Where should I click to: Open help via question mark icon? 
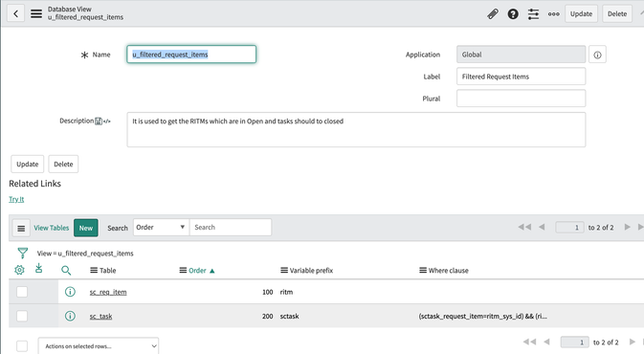coord(513,14)
